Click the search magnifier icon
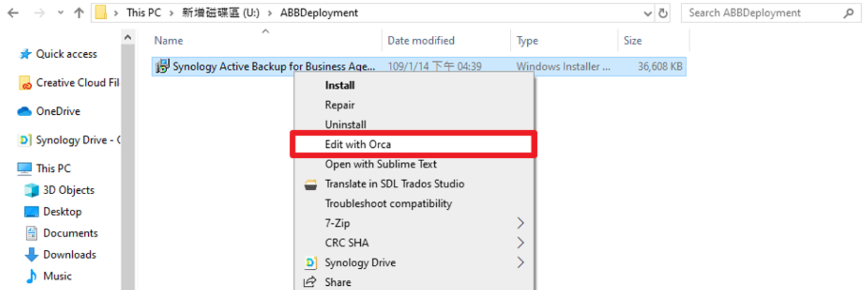Image resolution: width=868 pixels, height=290 pixels. coord(849,13)
